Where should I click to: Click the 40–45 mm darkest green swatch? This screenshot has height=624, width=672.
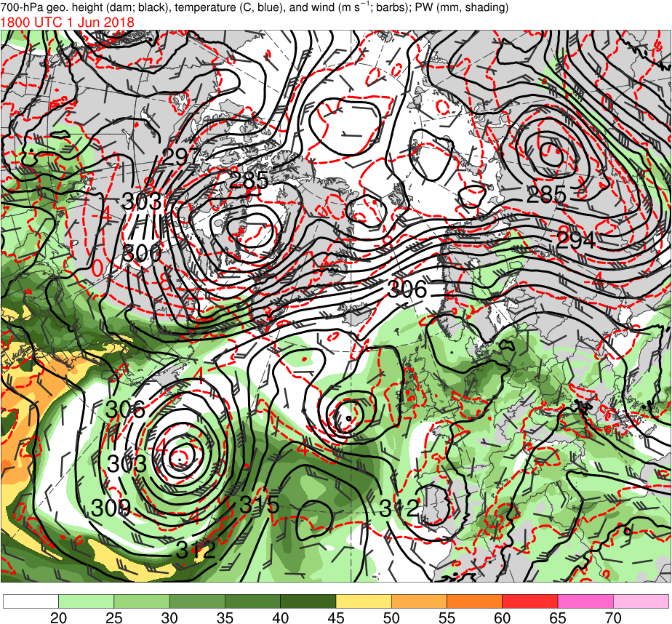[x=308, y=601]
